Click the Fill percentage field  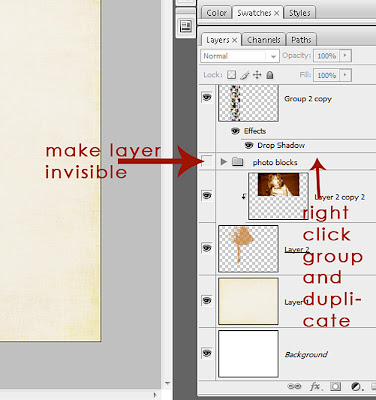click(x=326, y=75)
